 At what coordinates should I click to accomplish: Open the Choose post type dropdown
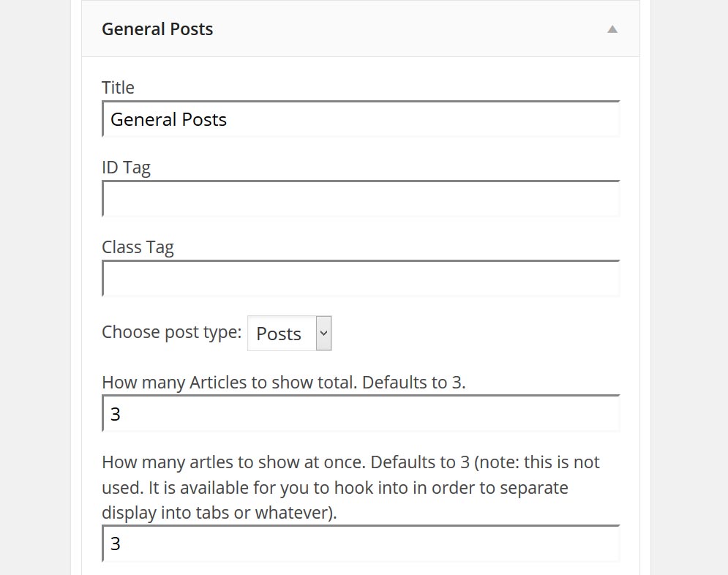[x=290, y=334]
